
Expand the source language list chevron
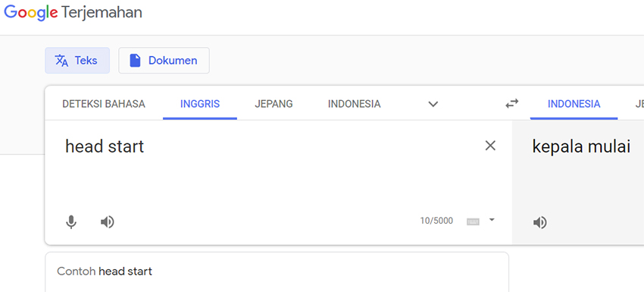[x=433, y=104]
